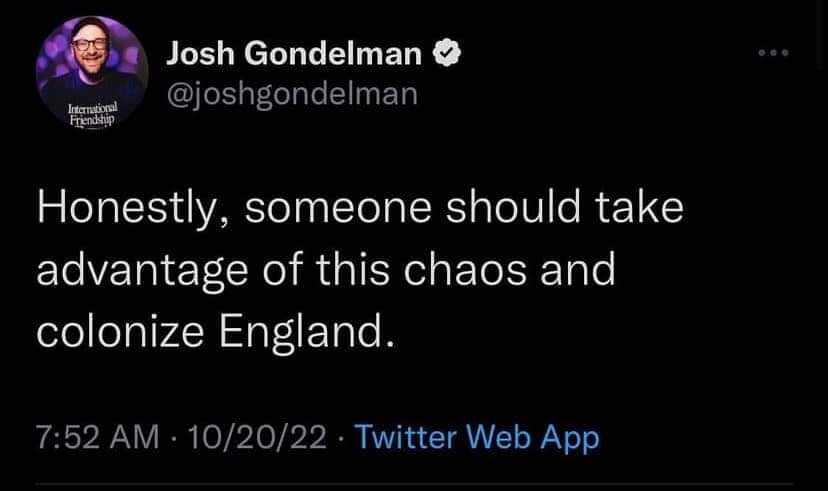Click the glasses in the profile photo

pos(93,47)
